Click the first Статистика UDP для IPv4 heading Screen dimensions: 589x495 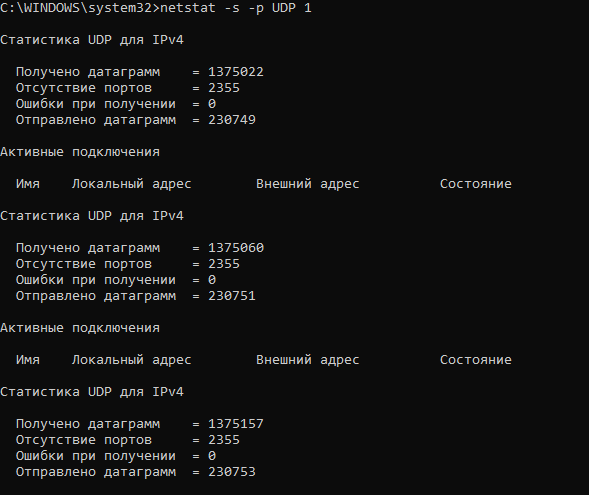point(92,40)
